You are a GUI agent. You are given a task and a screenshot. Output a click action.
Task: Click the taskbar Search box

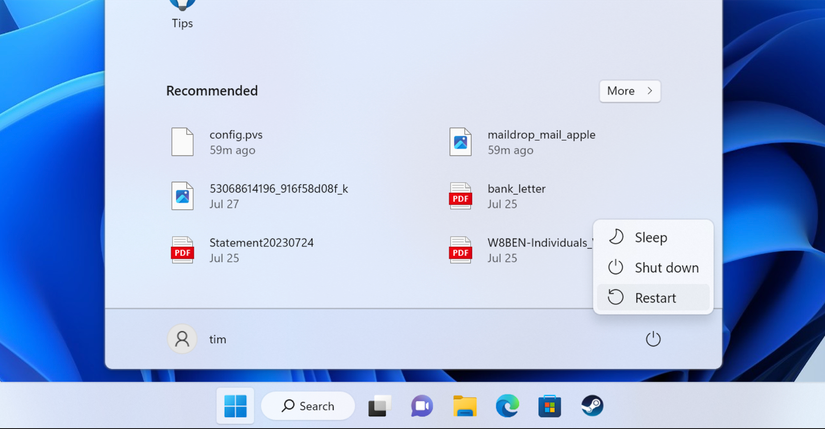coord(308,406)
